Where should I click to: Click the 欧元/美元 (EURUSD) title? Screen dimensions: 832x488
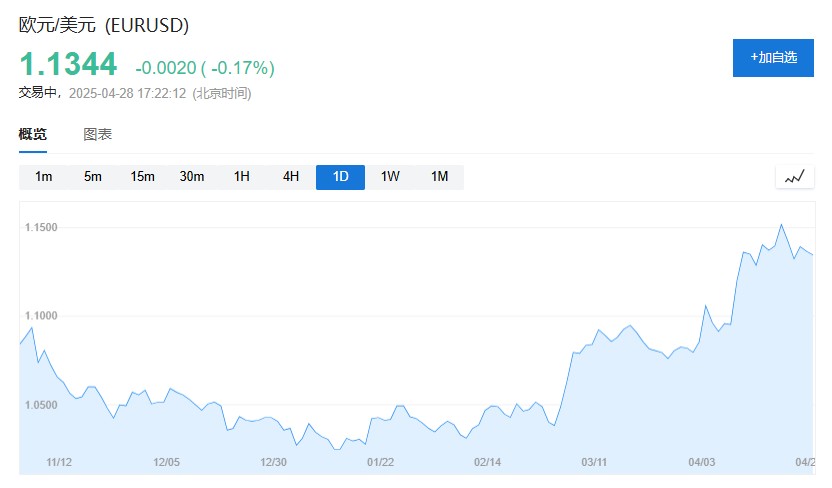(104, 24)
